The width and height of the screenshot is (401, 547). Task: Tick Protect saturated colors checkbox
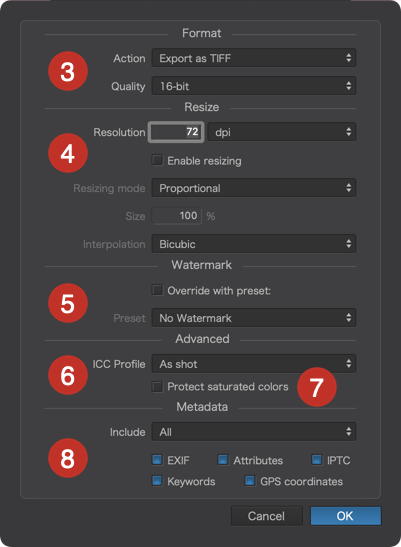point(157,387)
